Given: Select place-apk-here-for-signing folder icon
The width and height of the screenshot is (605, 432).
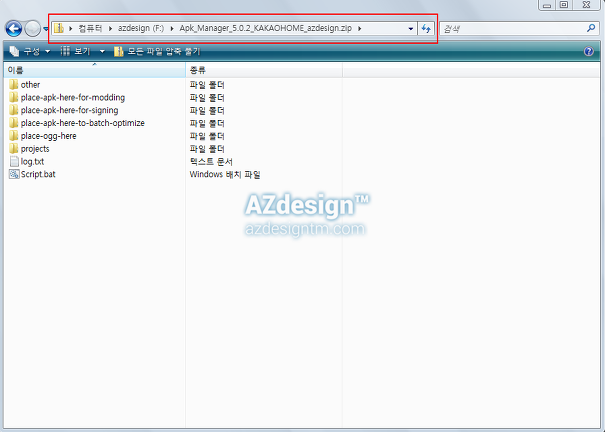Looking at the screenshot, I should click(x=14, y=110).
